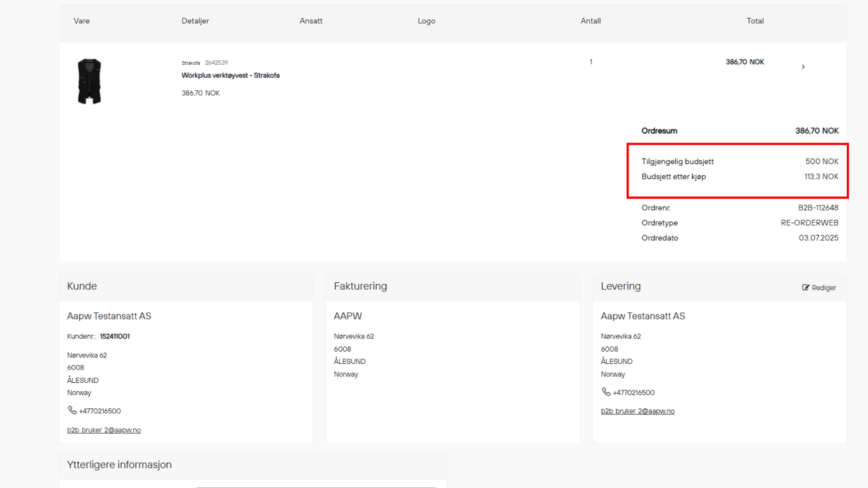Click the Ansatt column header
This screenshot has height=488, width=868.
pyautogui.click(x=311, y=21)
